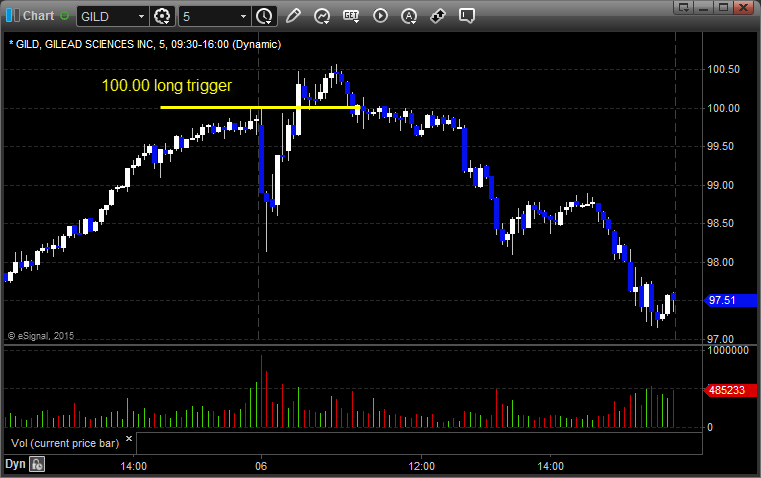Open the chart comment bubble icon
Viewport: 761px width, 478px height.
tap(466, 16)
